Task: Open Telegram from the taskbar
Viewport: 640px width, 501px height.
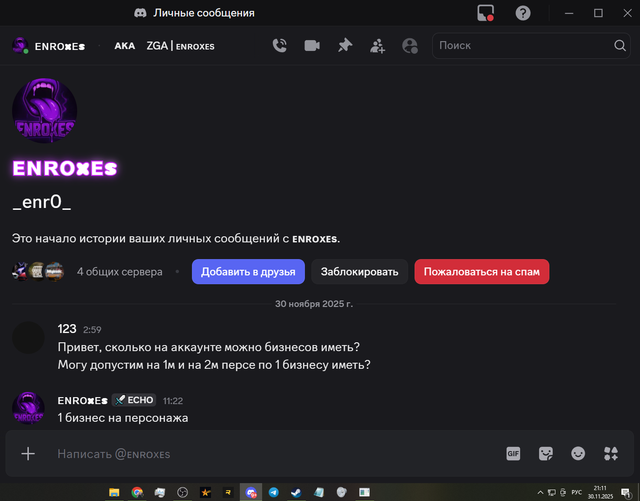Action: [x=273, y=492]
